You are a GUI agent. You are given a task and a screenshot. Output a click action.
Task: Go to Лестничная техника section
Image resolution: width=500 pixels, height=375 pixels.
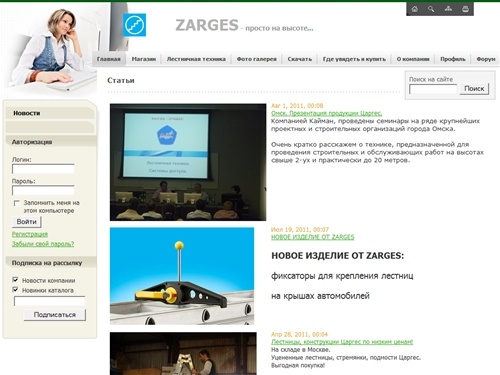(196, 59)
